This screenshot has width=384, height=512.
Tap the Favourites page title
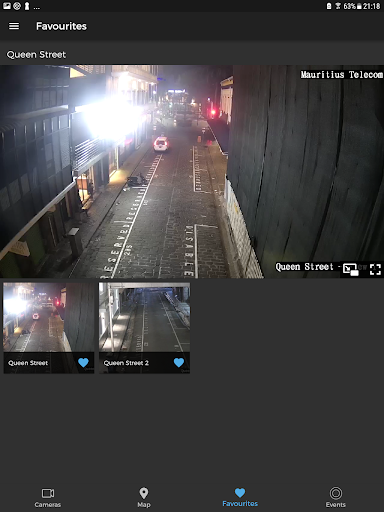tap(61, 26)
